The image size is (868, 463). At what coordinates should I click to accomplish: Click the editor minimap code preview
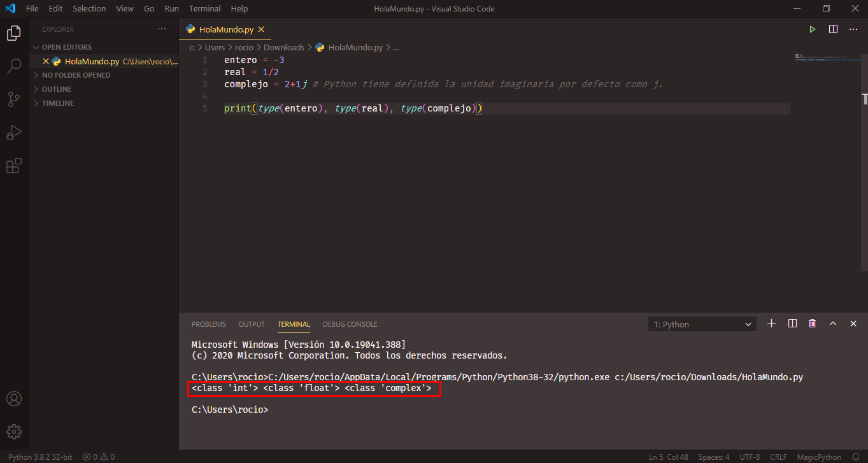click(822, 57)
